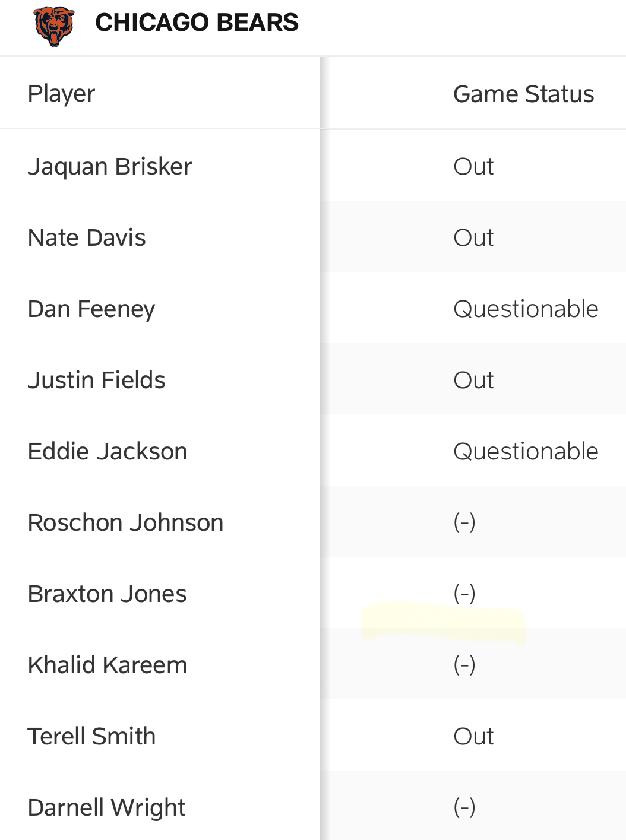
Task: Click Terell Smith's Out status cell
Action: tap(473, 736)
